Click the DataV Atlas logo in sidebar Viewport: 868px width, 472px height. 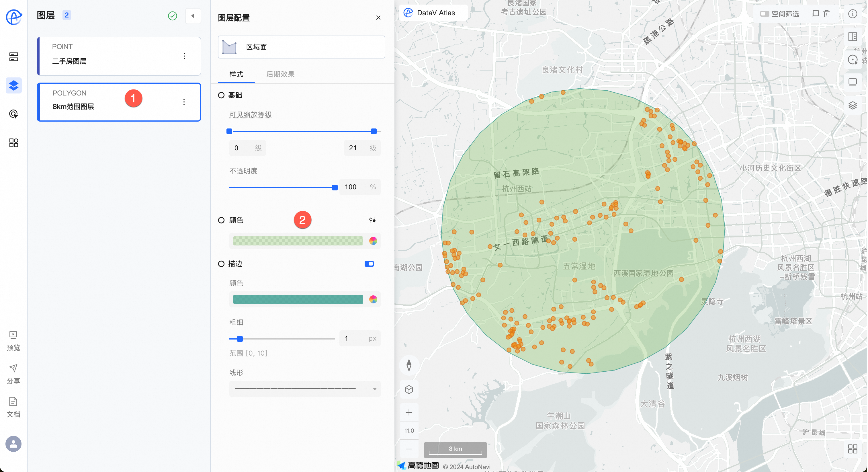14,17
